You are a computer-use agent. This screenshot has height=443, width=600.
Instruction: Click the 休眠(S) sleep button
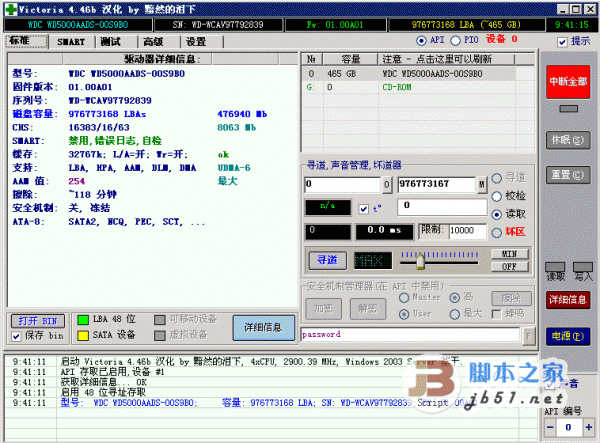click(x=568, y=140)
